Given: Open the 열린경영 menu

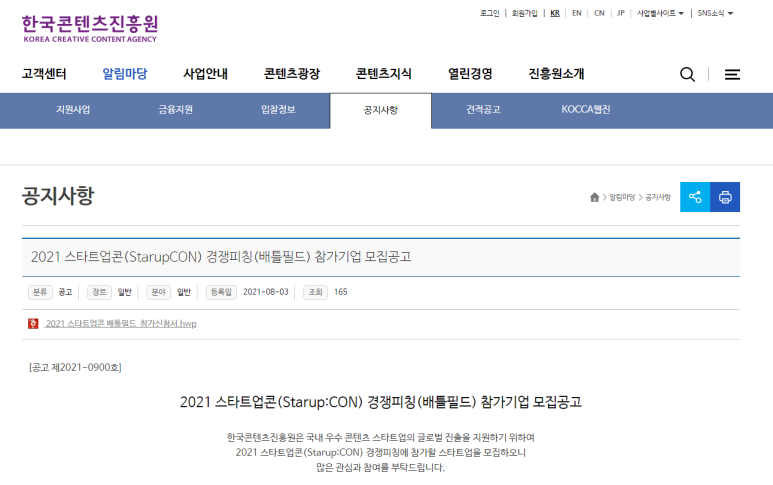Looking at the screenshot, I should click(x=470, y=74).
